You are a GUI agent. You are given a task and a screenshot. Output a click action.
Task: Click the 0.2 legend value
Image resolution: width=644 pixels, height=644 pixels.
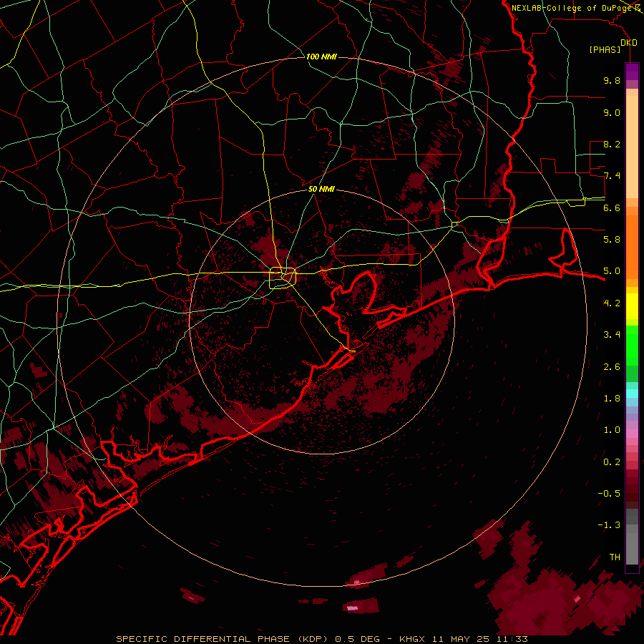click(x=612, y=462)
